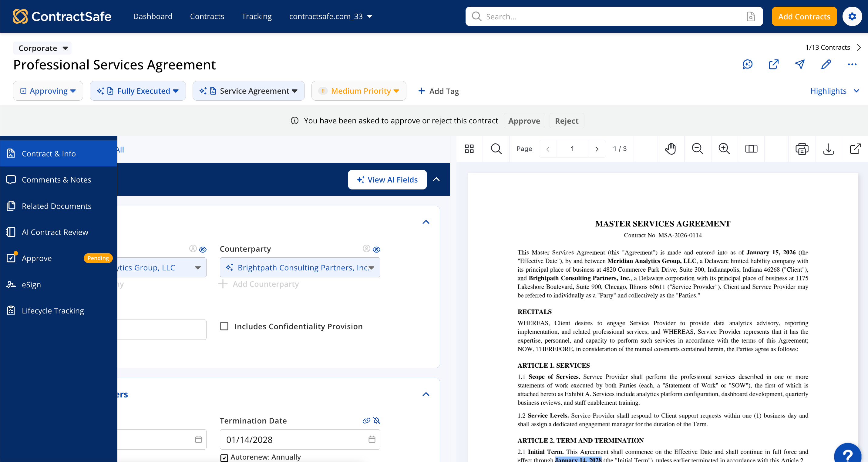Image resolution: width=868 pixels, height=462 pixels.
Task: Click the Termination Date input field
Action: [x=300, y=439]
